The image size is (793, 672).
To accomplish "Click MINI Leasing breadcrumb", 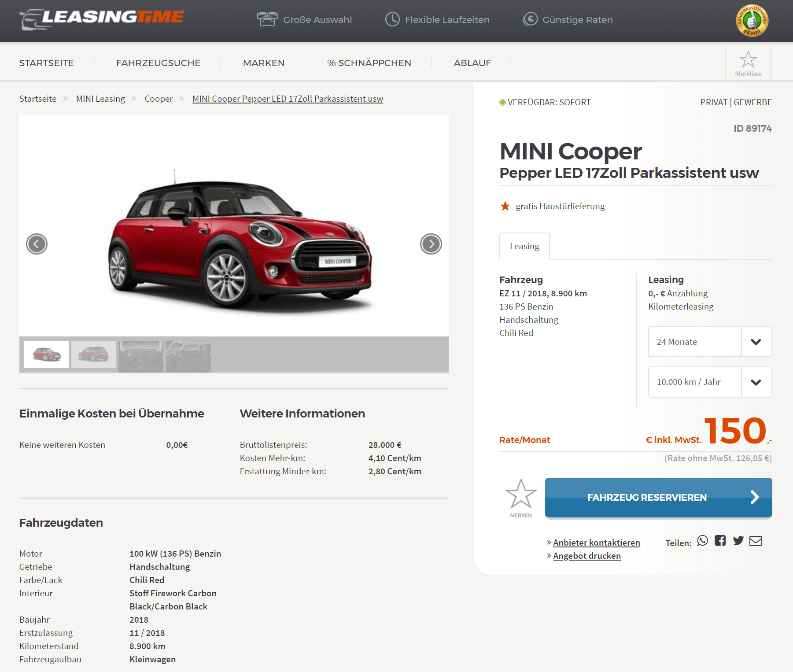I will (100, 99).
